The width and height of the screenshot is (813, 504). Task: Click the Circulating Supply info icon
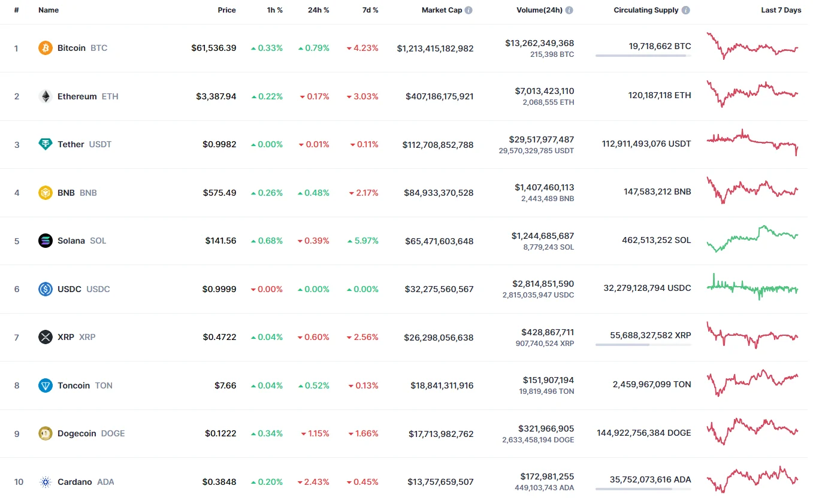coord(685,10)
